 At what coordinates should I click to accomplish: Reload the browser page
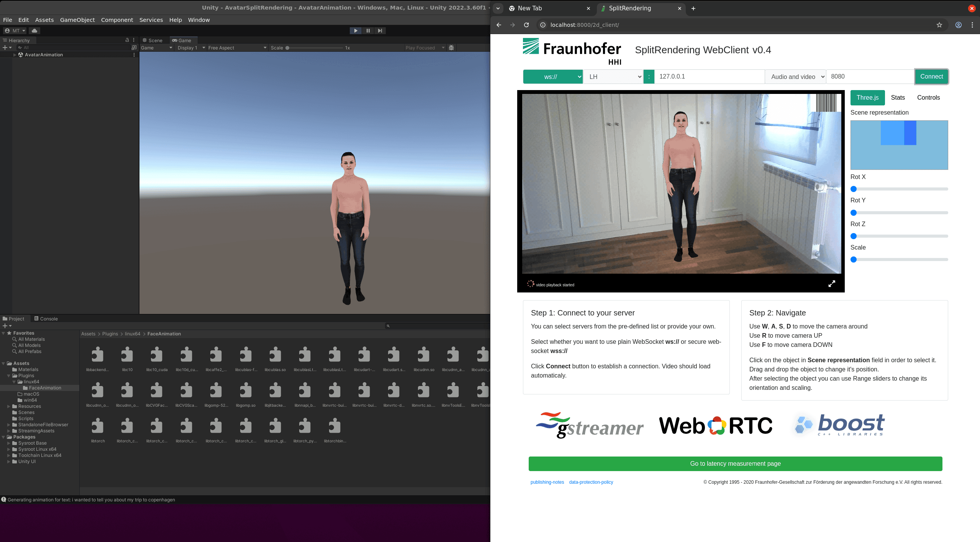pyautogui.click(x=526, y=25)
